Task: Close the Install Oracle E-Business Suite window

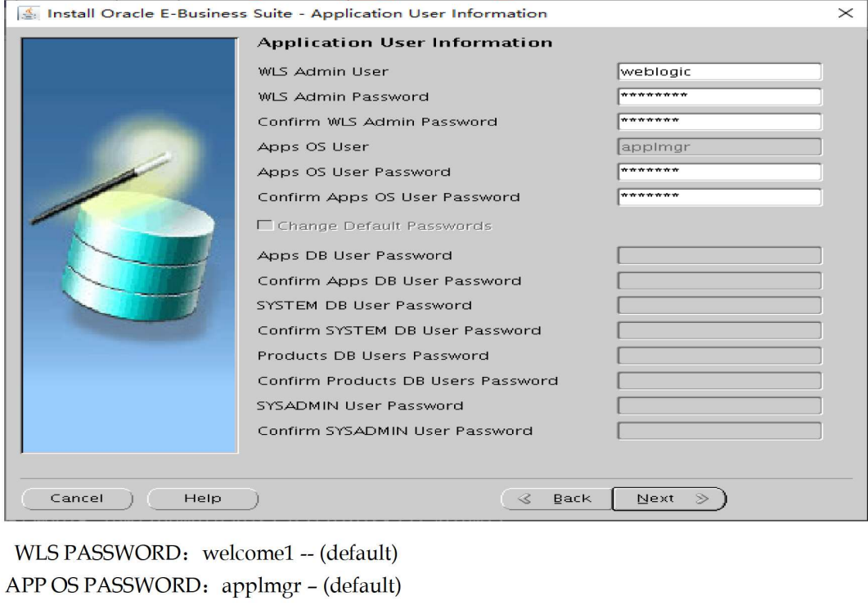Action: (845, 13)
